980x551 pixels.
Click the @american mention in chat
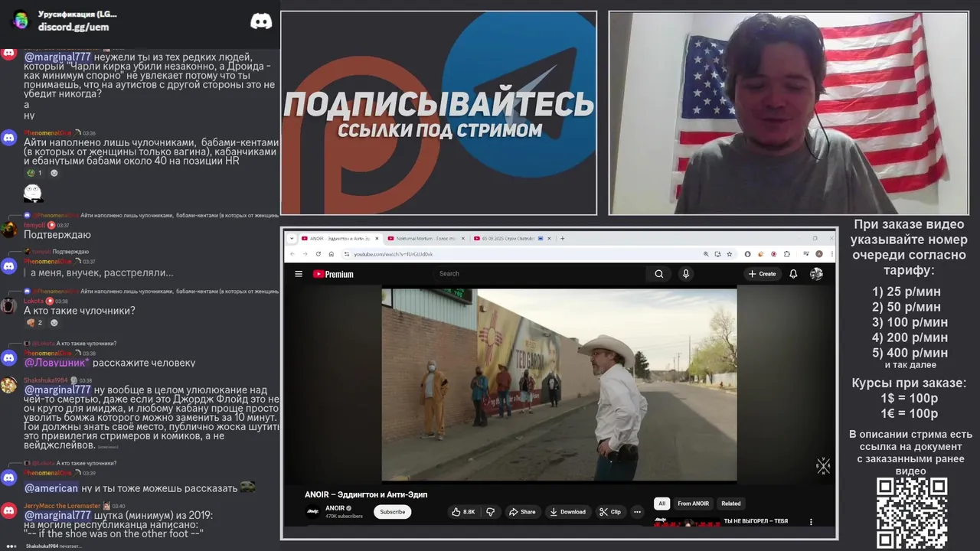(x=51, y=488)
